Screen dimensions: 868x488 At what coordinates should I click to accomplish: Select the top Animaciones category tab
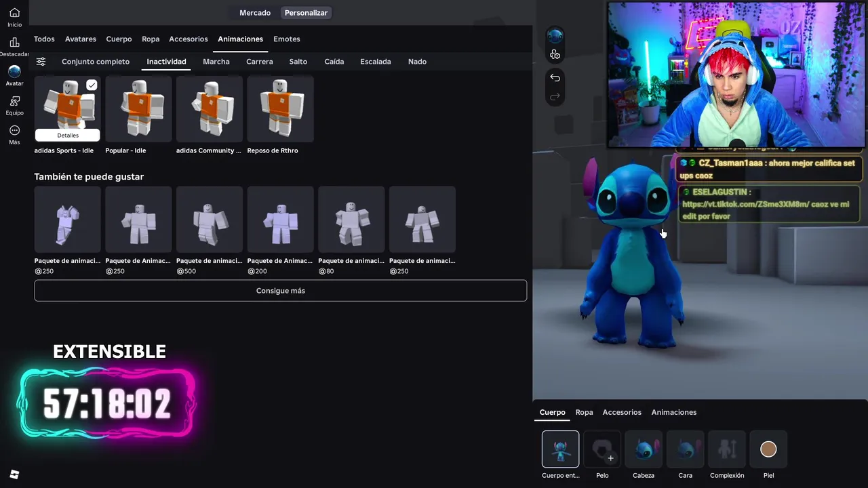click(240, 39)
